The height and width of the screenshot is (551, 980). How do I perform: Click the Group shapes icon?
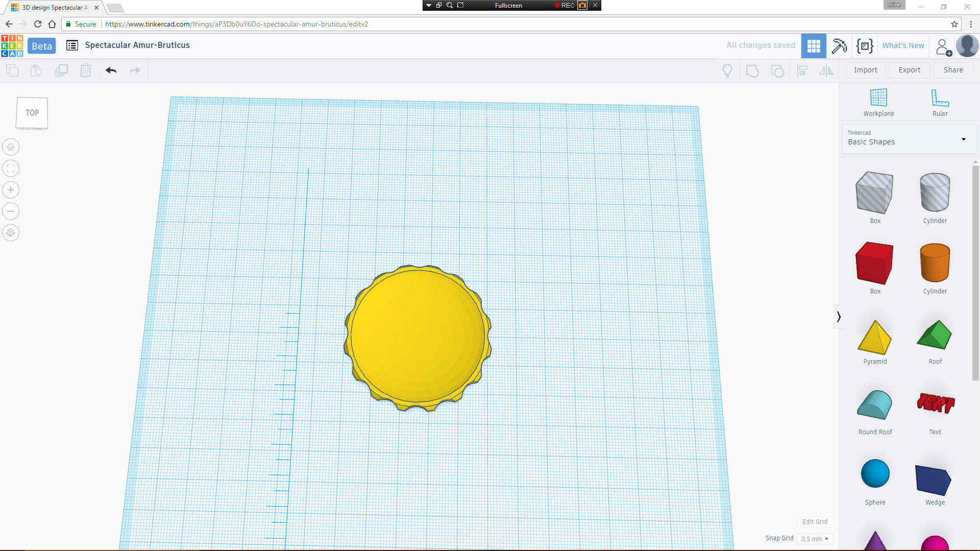(x=752, y=71)
